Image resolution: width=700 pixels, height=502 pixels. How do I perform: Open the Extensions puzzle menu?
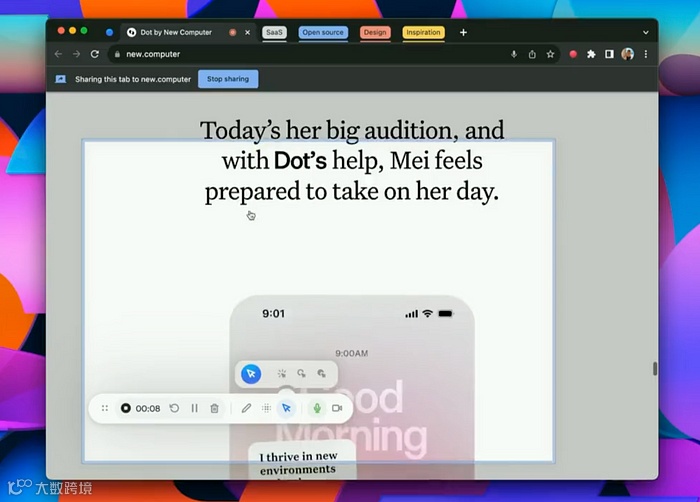click(x=592, y=54)
